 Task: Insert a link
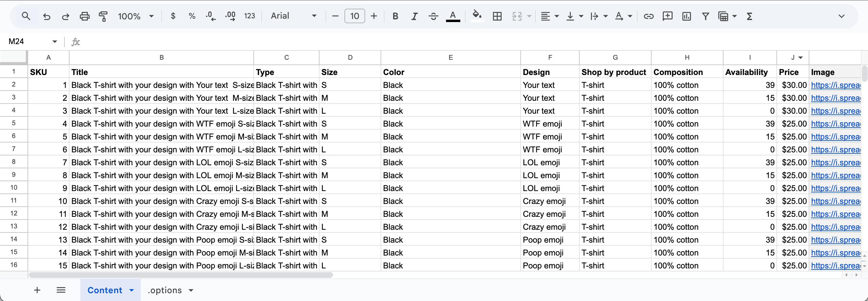pyautogui.click(x=649, y=16)
